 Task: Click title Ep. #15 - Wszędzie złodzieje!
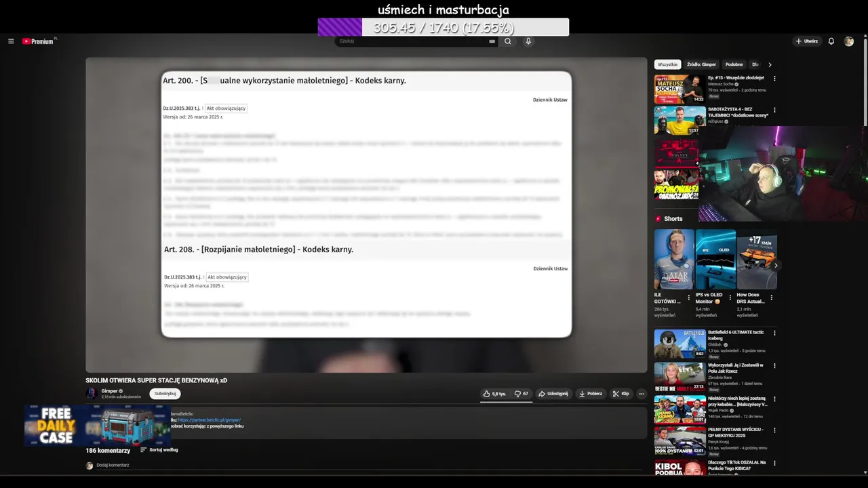[x=736, y=78]
